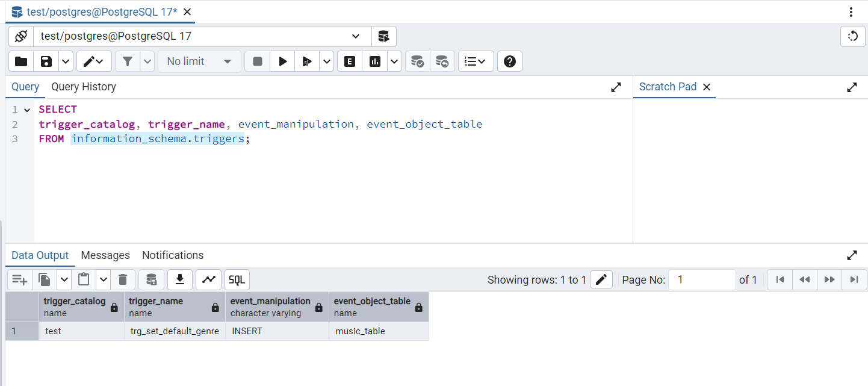Switch to the Notifications tab
This screenshot has width=868, height=386.
pos(173,255)
